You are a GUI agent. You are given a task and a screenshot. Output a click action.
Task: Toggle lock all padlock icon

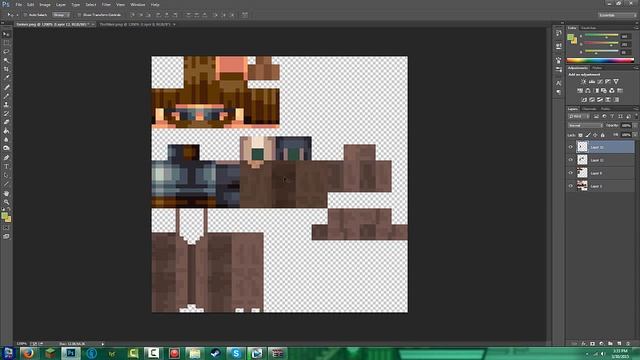pos(602,135)
